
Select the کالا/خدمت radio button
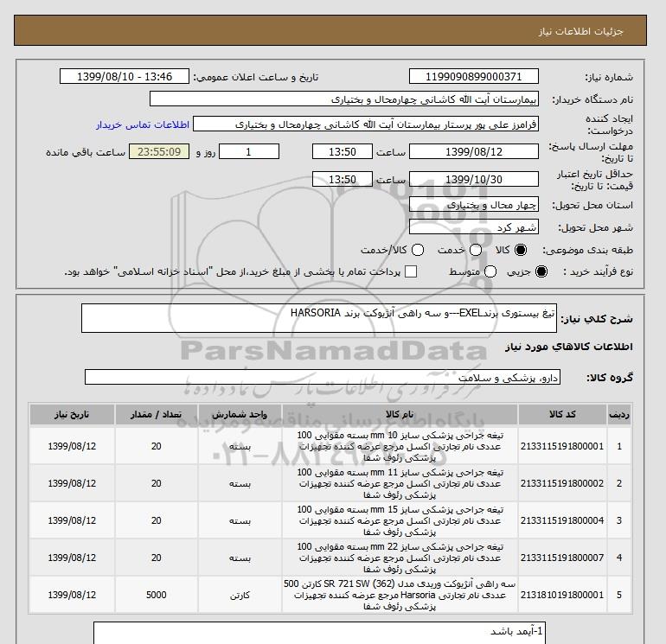(418, 250)
